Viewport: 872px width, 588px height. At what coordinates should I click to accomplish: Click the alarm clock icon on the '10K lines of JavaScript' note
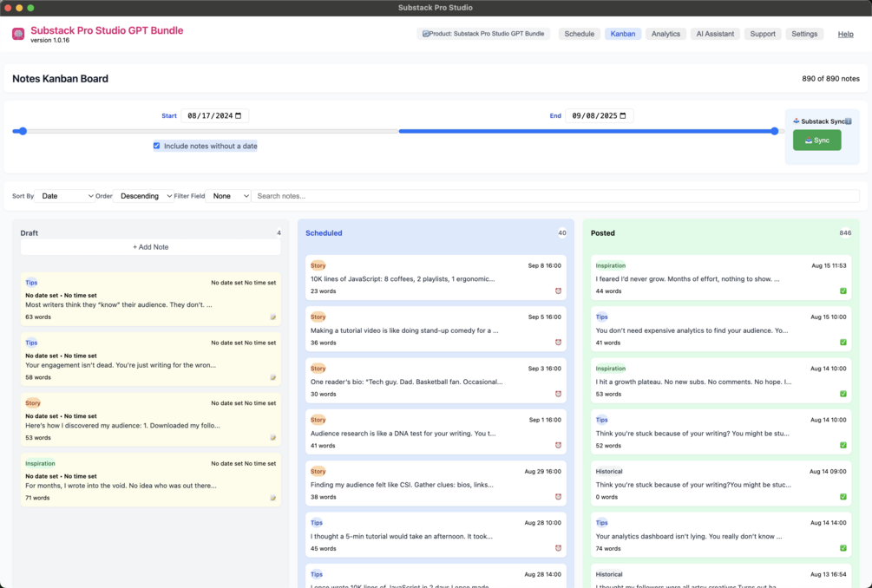click(x=558, y=291)
